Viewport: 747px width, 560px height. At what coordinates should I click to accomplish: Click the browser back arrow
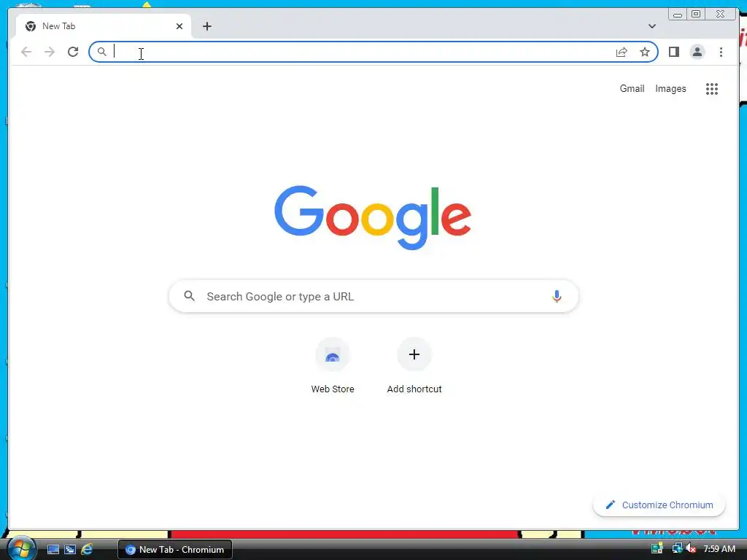pyautogui.click(x=26, y=52)
